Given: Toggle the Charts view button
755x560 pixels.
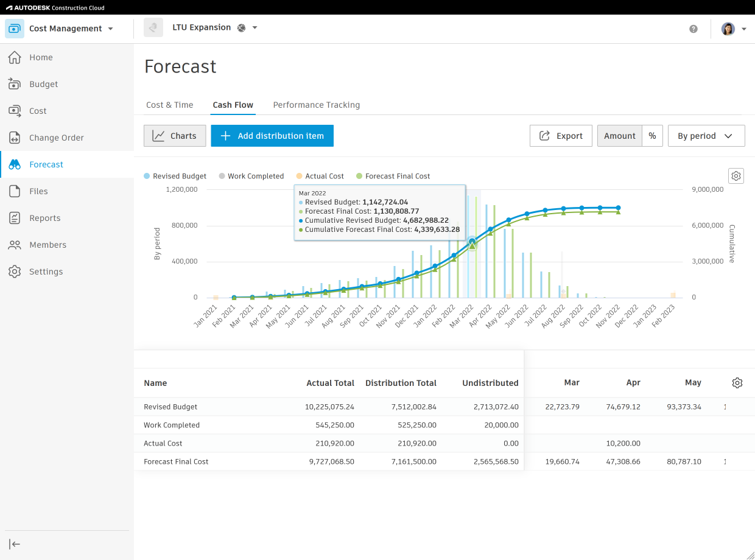Looking at the screenshot, I should [175, 136].
